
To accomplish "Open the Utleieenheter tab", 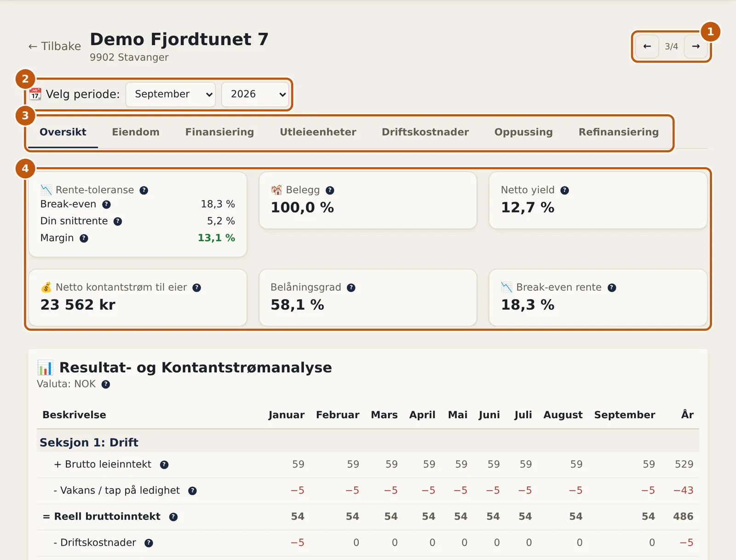I will point(318,132).
